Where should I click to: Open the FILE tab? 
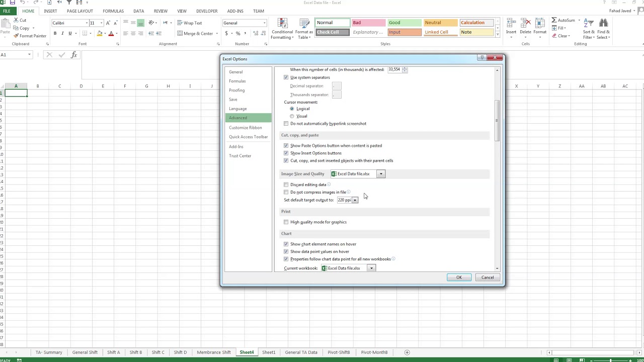pyautogui.click(x=7, y=11)
